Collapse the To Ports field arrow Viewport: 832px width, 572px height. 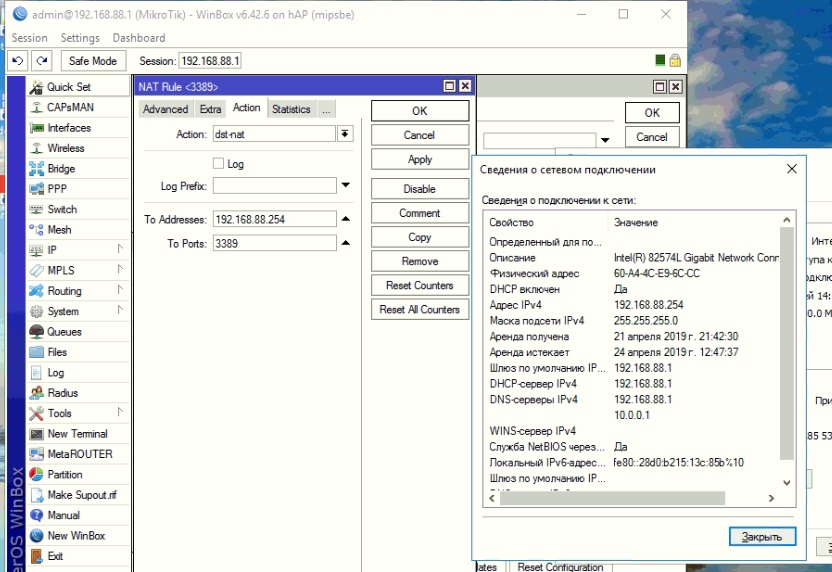(345, 243)
